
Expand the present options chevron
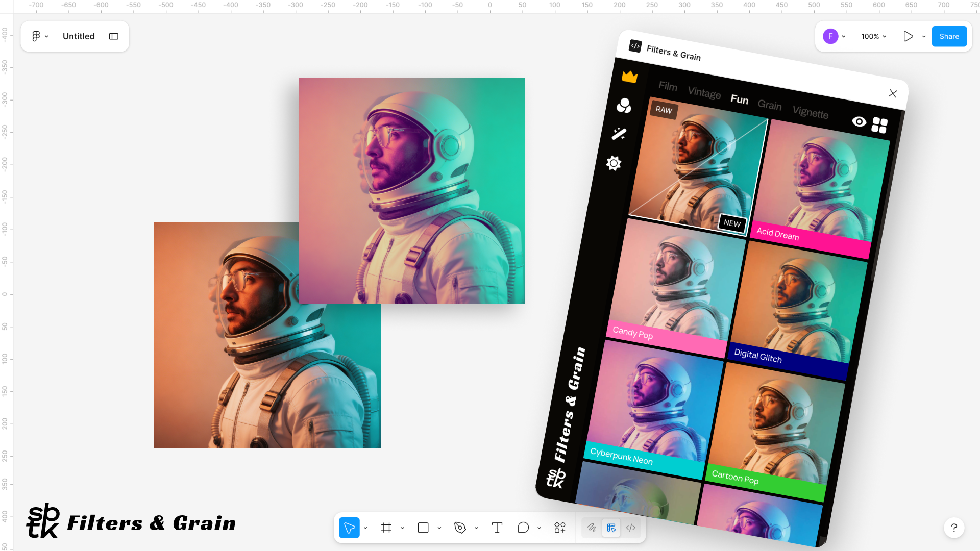click(924, 36)
